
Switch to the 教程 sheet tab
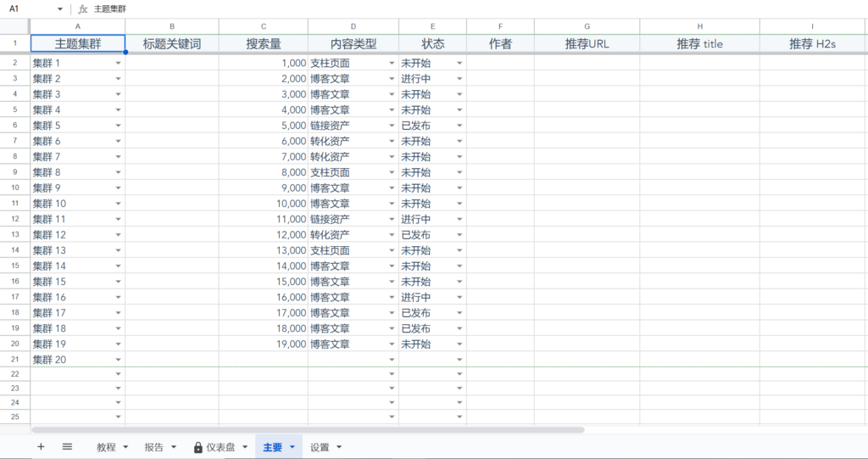tap(106, 447)
